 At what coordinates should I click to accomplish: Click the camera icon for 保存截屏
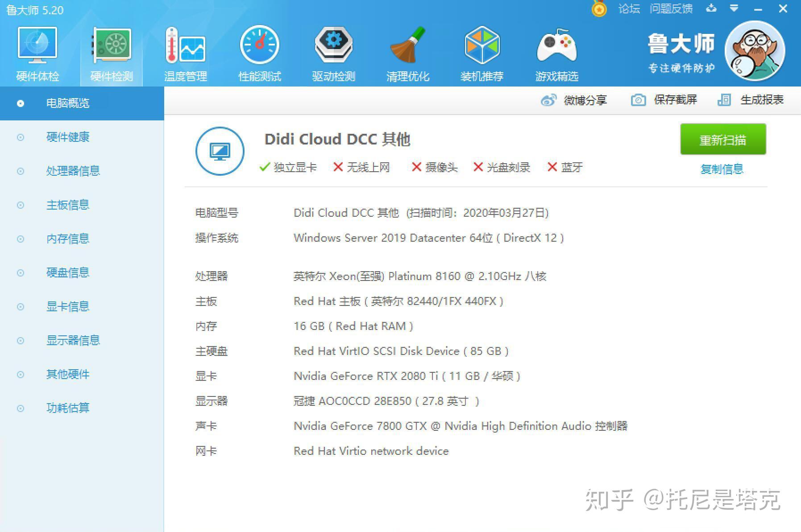[x=638, y=100]
